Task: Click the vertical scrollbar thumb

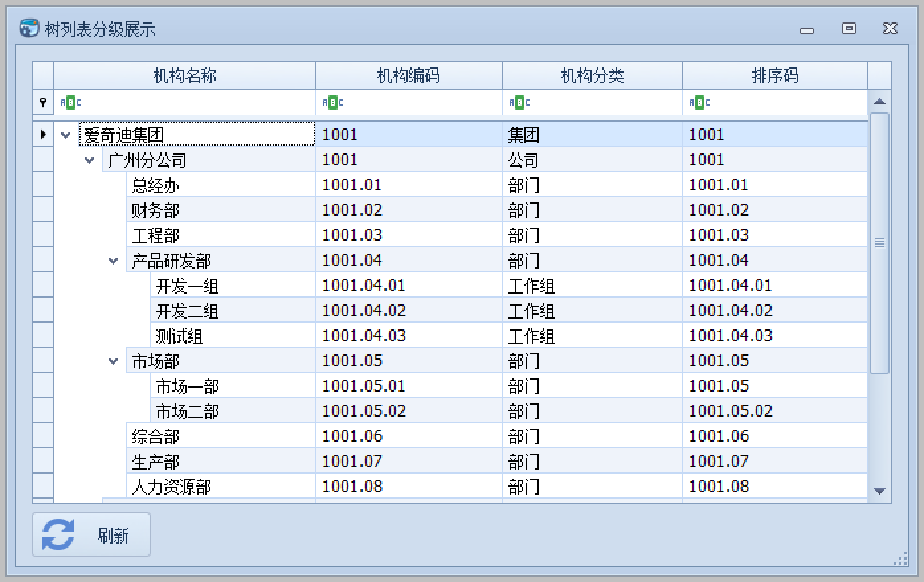Action: 880,243
